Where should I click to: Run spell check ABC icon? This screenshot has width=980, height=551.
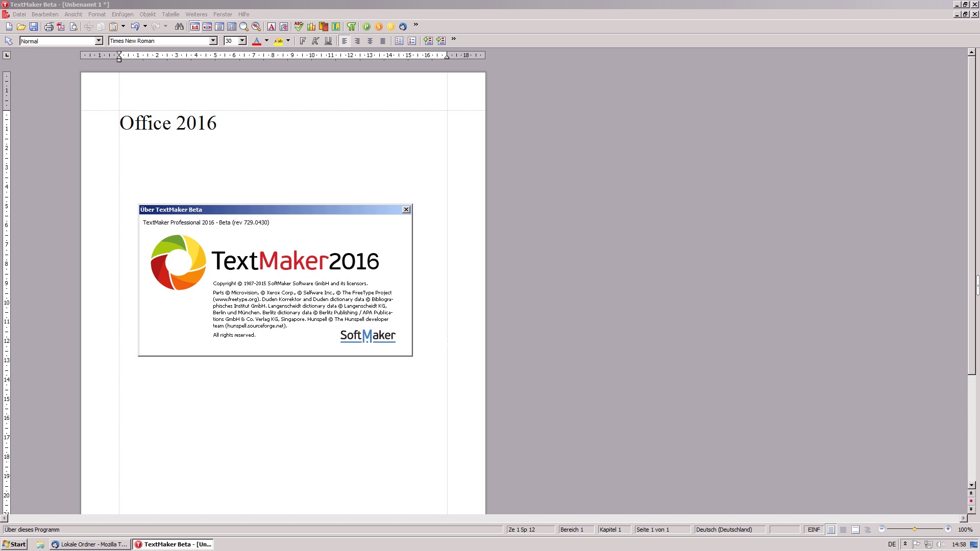click(299, 27)
